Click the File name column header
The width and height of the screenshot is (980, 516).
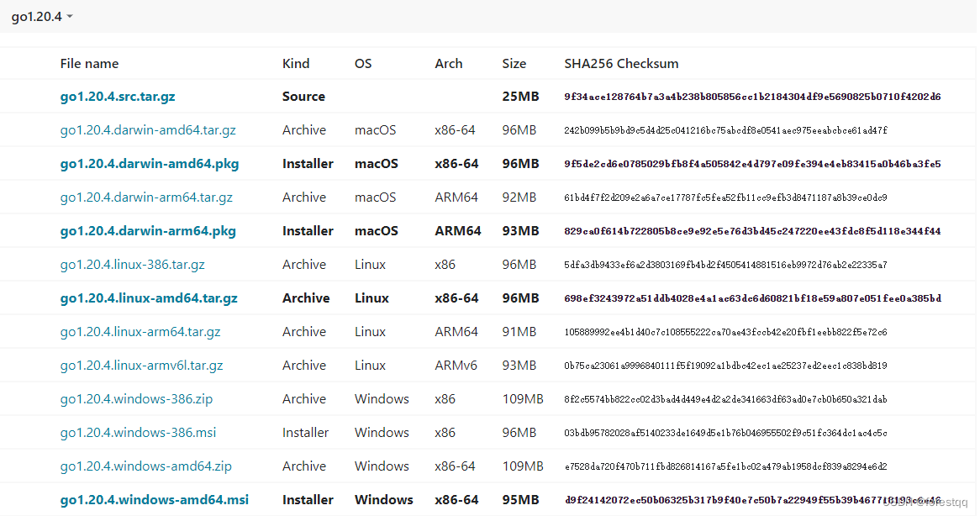click(89, 63)
